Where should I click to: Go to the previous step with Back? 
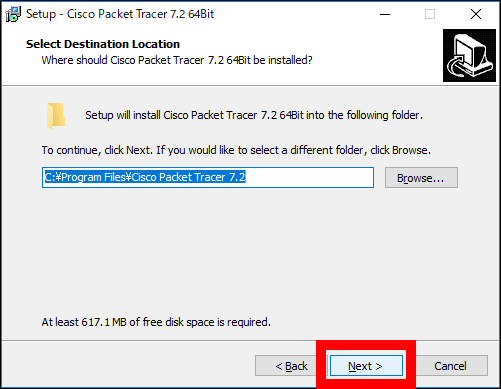(286, 366)
